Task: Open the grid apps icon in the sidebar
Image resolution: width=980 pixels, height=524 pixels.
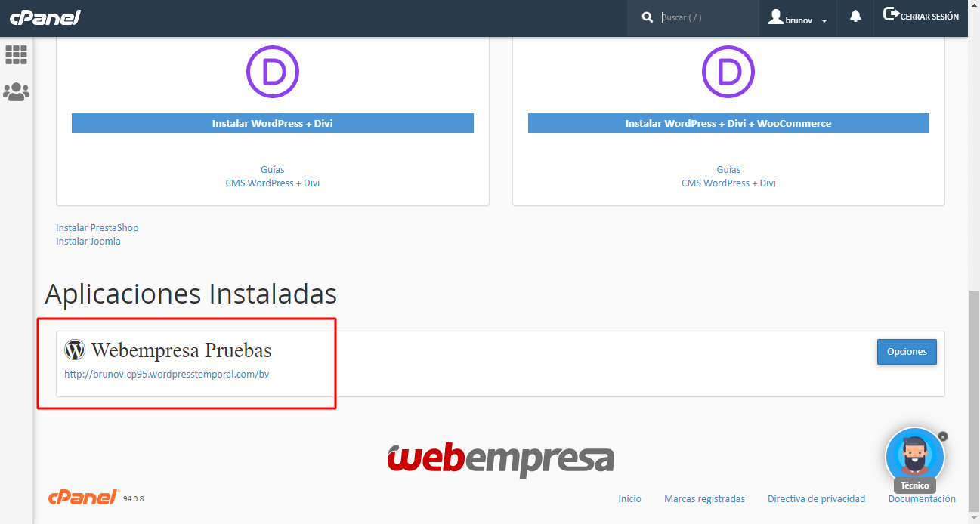Action: click(16, 54)
